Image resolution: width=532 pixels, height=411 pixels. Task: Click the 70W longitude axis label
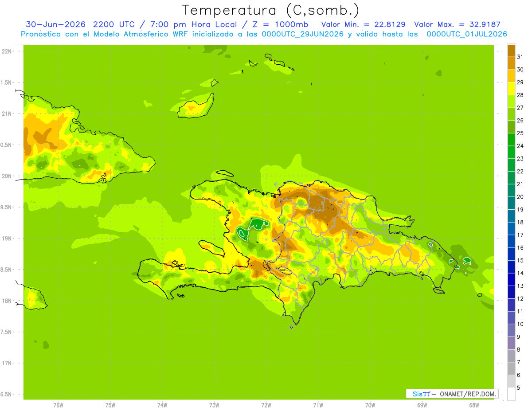click(x=370, y=405)
